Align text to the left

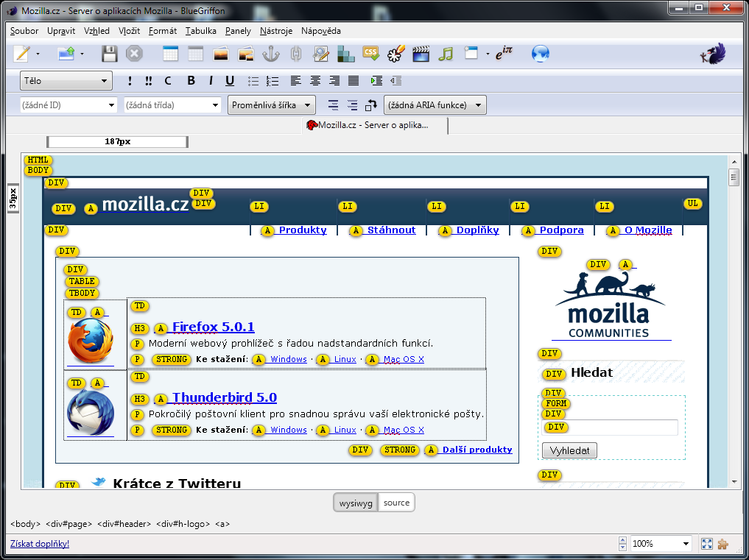[295, 81]
